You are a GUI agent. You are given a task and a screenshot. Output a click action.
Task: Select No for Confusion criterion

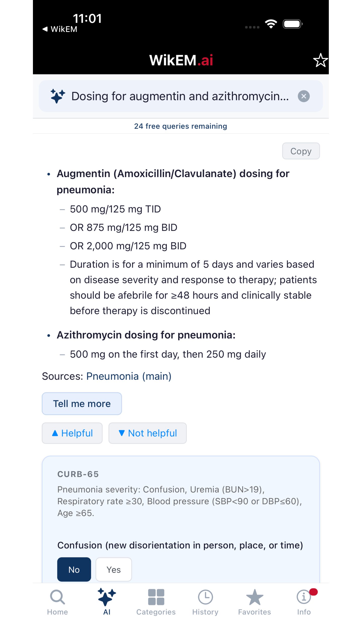coord(74,570)
